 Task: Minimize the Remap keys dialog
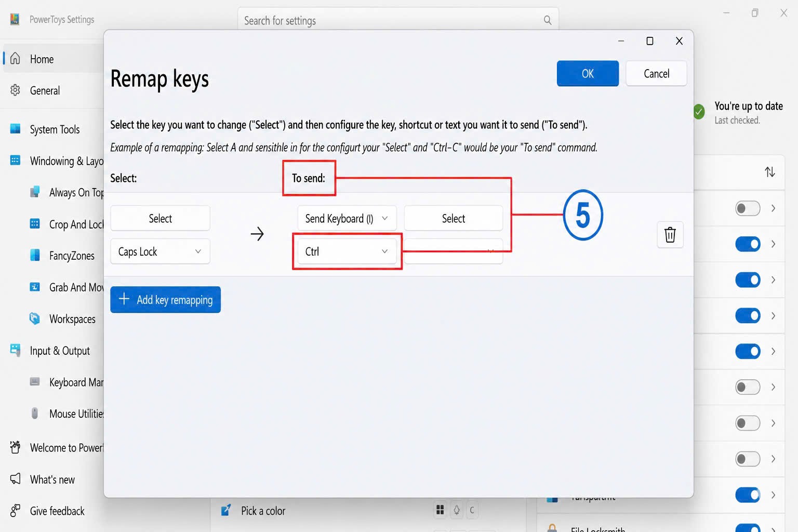[x=621, y=41]
